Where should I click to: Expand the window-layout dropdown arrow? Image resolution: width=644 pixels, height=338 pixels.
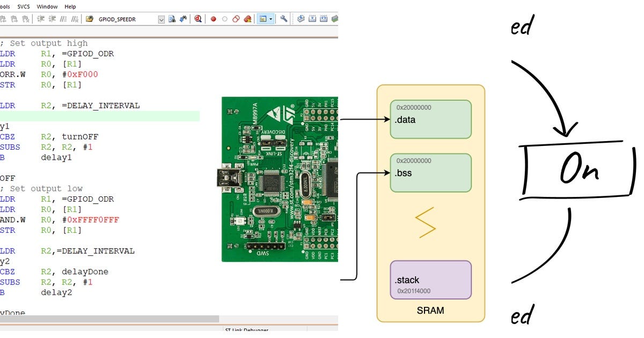[270, 18]
